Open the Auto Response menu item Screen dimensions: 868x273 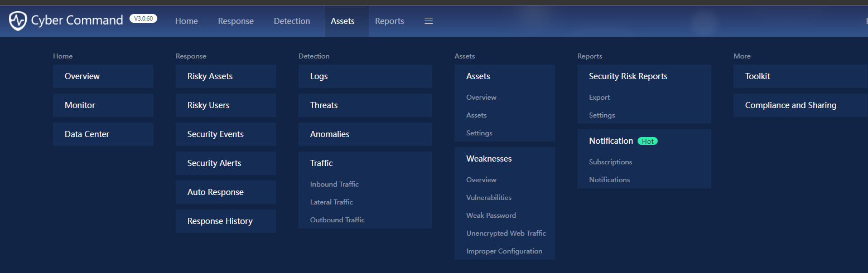215,192
